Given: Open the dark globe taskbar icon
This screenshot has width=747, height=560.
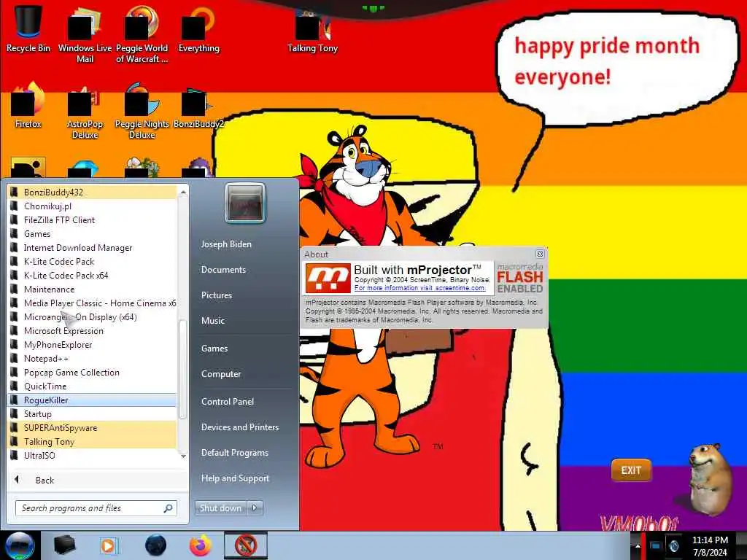Looking at the screenshot, I should (x=155, y=545).
